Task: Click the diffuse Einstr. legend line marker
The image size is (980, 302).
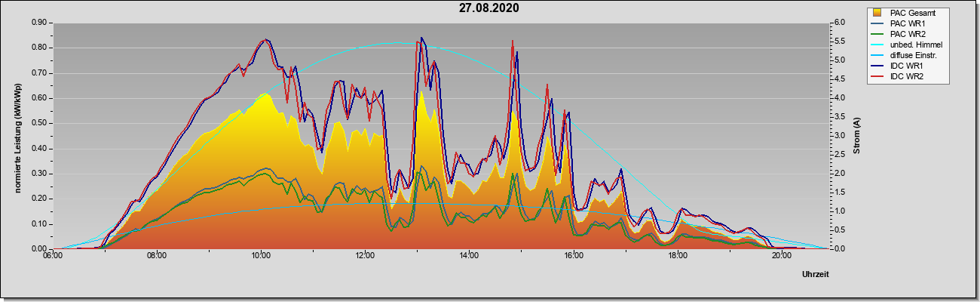Action: pyautogui.click(x=877, y=55)
